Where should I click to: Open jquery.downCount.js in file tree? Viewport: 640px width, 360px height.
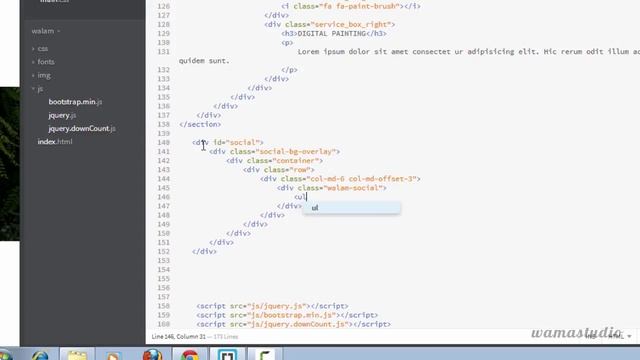pos(82,128)
